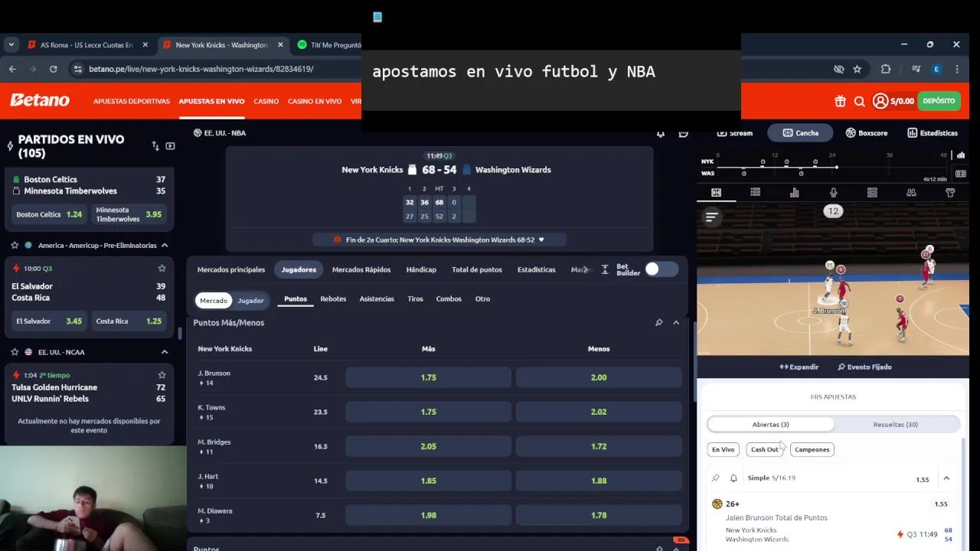This screenshot has height=551, width=980.
Task: Select the Jugador view pill
Action: click(250, 300)
